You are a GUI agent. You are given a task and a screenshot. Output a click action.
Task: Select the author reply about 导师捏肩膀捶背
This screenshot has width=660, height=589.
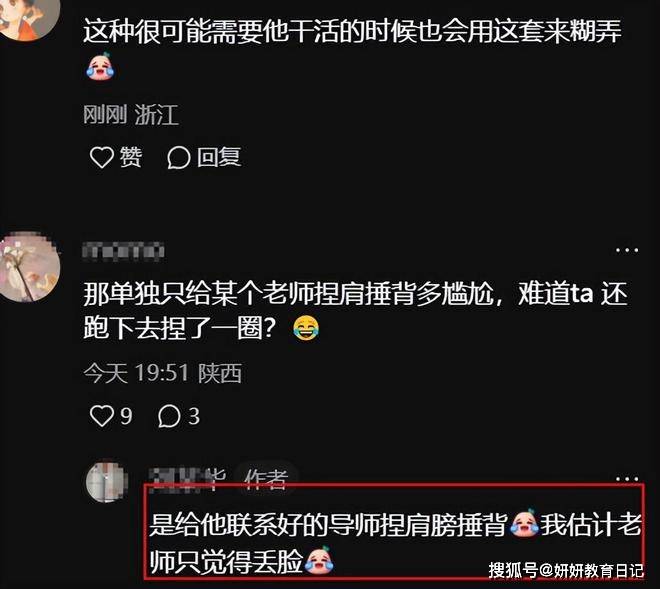click(395, 542)
